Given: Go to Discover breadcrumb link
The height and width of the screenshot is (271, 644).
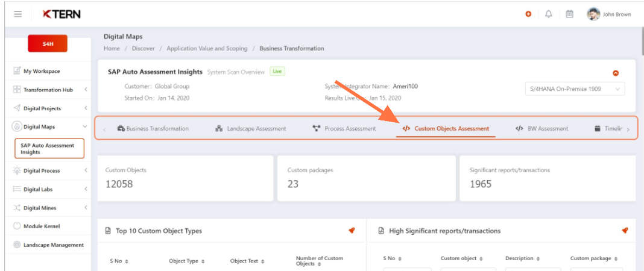Looking at the screenshot, I should pyautogui.click(x=144, y=48).
